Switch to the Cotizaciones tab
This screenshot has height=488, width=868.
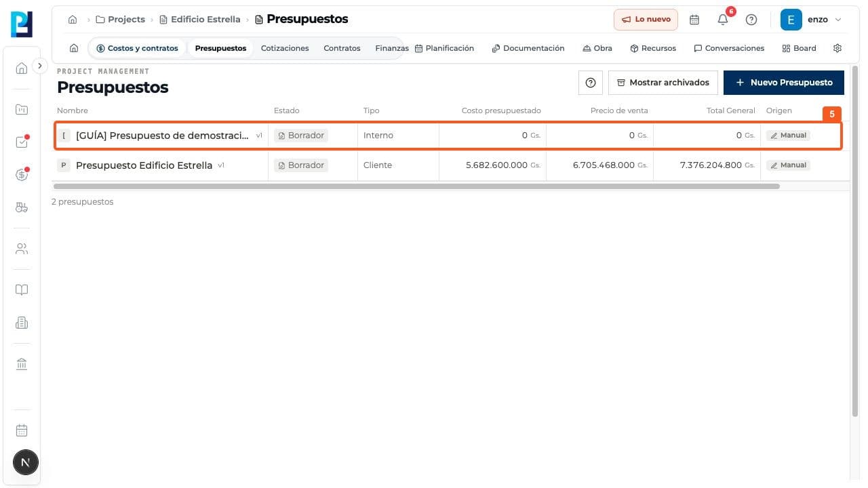point(285,48)
